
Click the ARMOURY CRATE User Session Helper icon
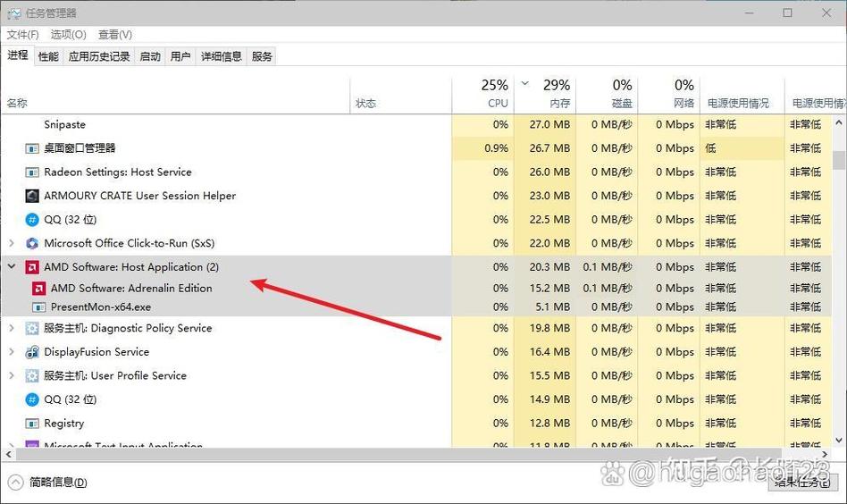coord(32,196)
